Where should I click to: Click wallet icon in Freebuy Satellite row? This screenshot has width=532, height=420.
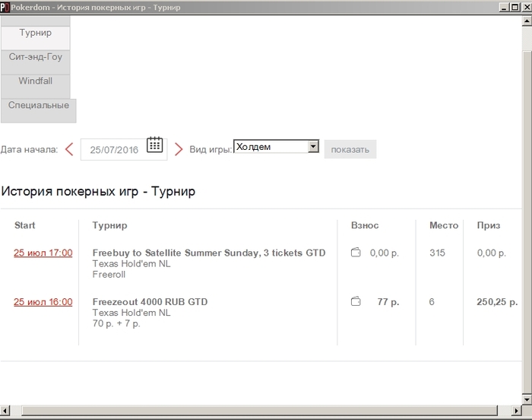[x=356, y=253]
